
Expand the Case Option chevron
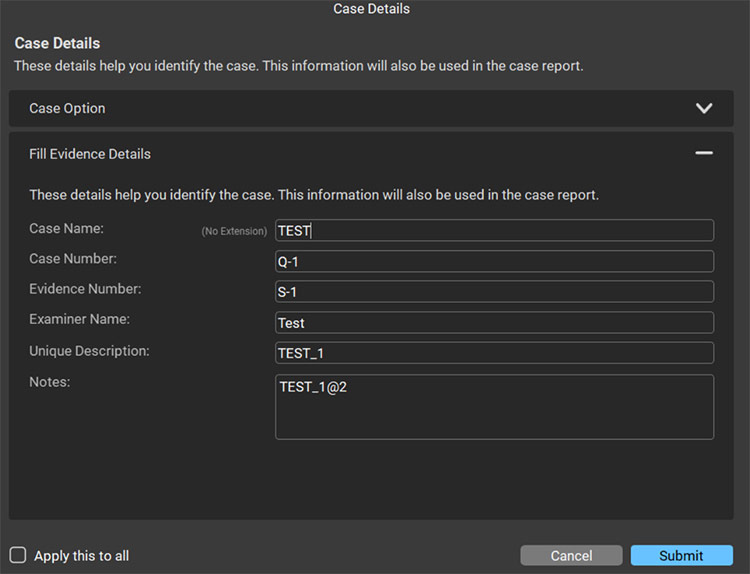click(704, 108)
